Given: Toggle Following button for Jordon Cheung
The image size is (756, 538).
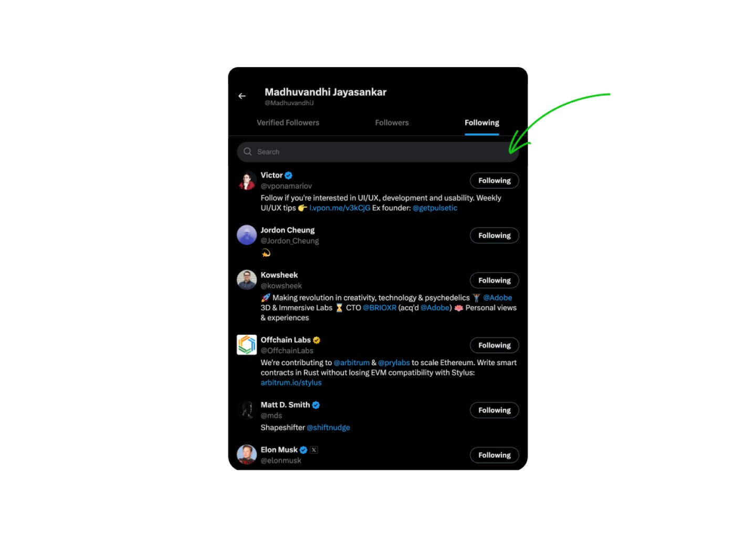Looking at the screenshot, I should (x=495, y=235).
